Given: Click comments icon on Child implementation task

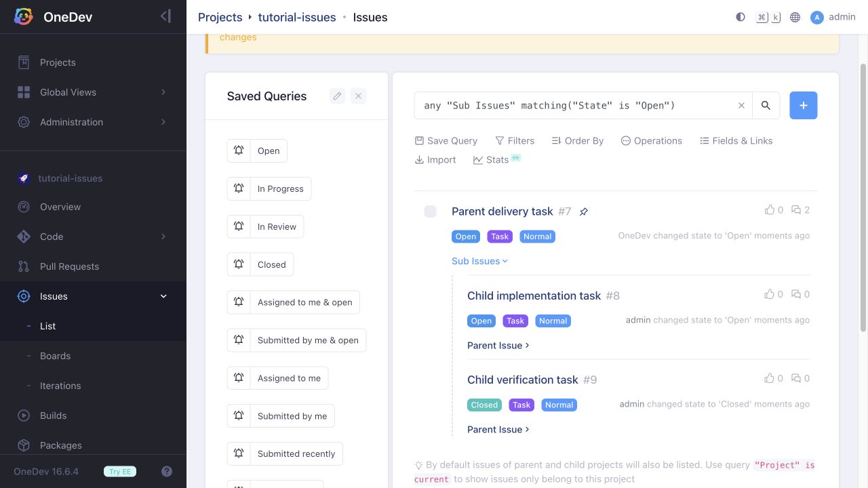Looking at the screenshot, I should [x=796, y=294].
